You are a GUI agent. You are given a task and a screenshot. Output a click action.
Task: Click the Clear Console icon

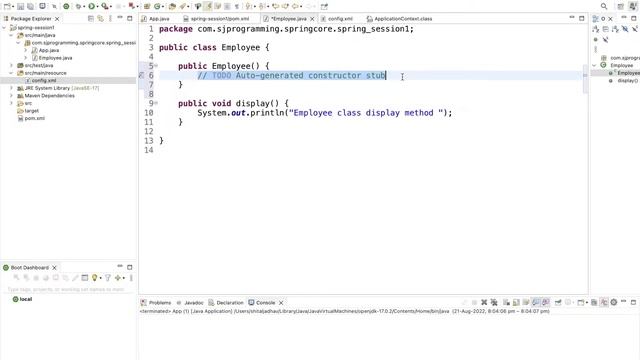506,302
